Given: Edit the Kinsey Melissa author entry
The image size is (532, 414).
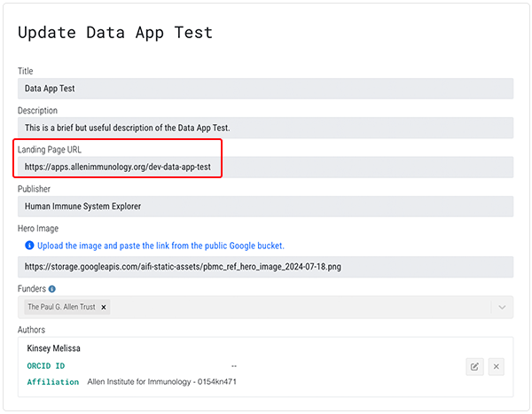Looking at the screenshot, I should coord(474,366).
